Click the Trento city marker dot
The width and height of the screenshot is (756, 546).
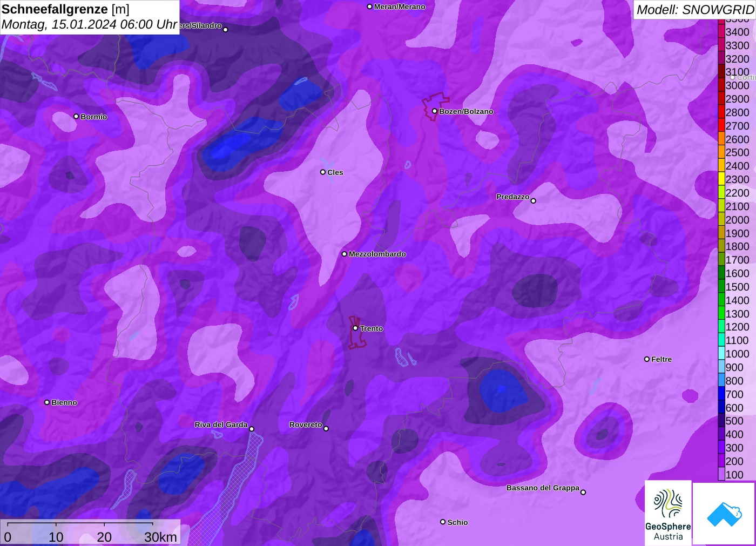pos(355,328)
